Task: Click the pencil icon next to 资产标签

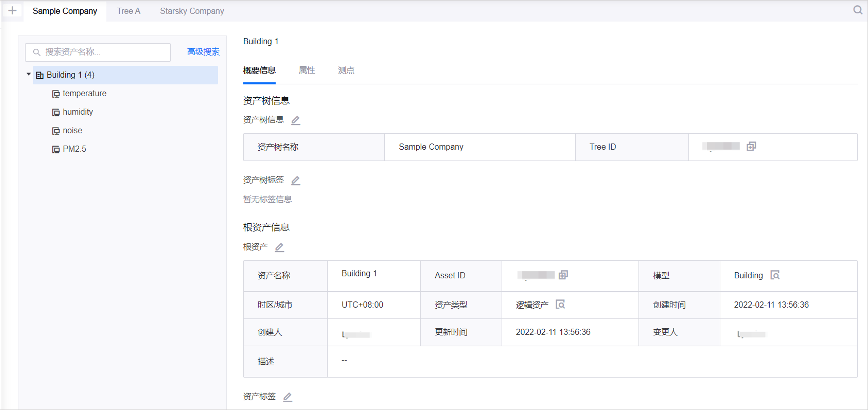Action: [x=287, y=397]
